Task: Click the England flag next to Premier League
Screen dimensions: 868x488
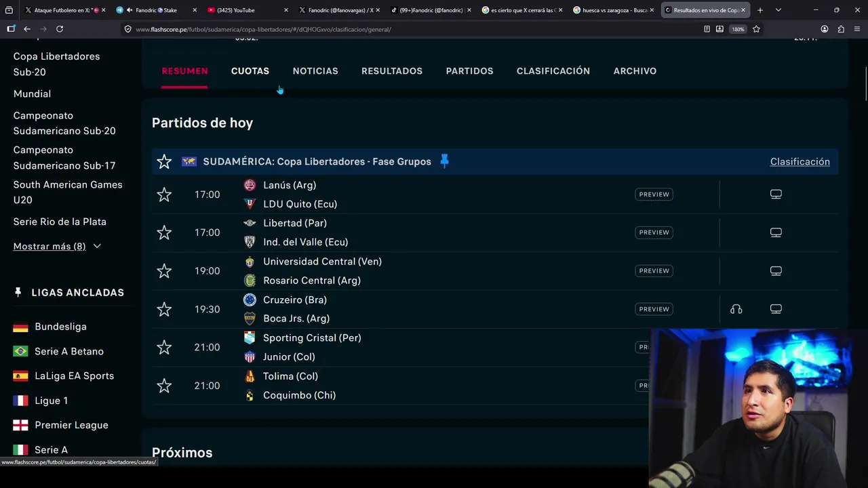Action: (x=20, y=425)
